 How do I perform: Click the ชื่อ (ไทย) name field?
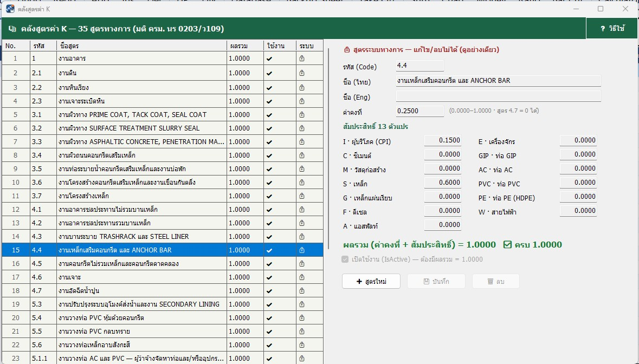click(499, 81)
